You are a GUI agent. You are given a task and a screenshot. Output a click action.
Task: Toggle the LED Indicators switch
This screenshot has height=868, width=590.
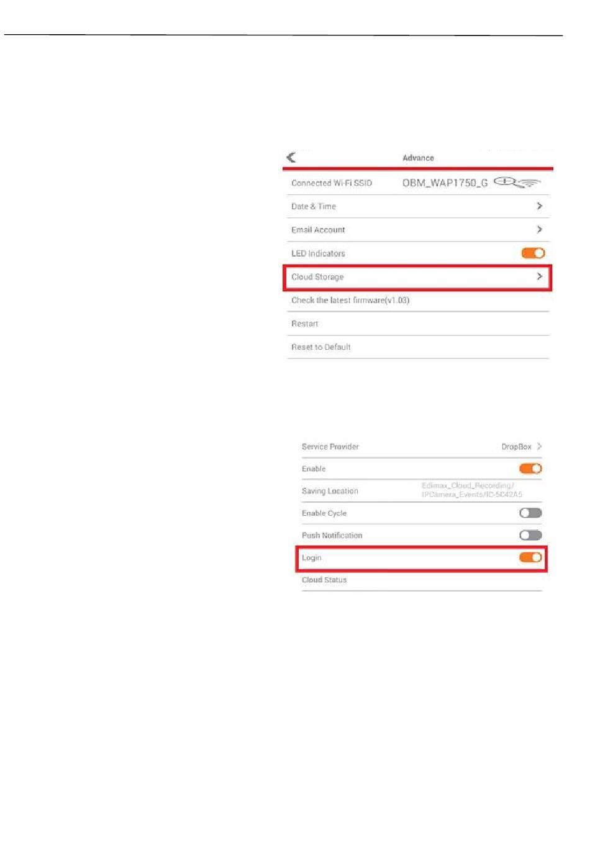pos(533,253)
